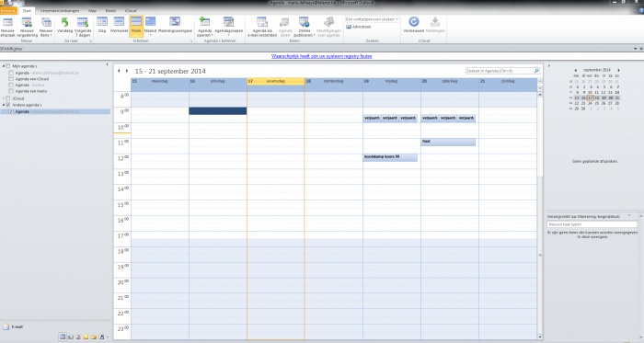Image resolution: width=644 pixels, height=343 pixels.
Task: Open the Map ribbon tab
Action: click(x=92, y=11)
